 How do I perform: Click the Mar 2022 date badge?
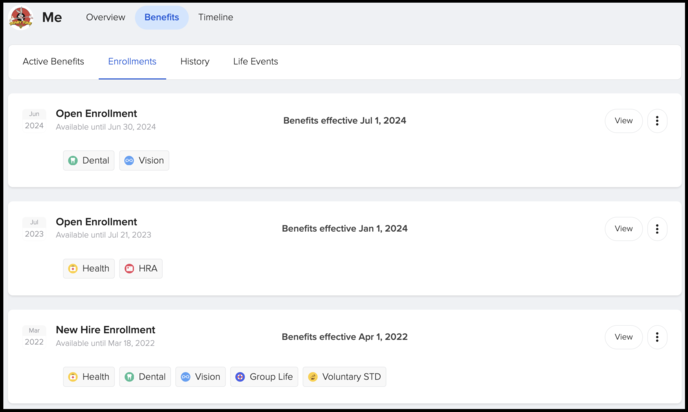[34, 337]
